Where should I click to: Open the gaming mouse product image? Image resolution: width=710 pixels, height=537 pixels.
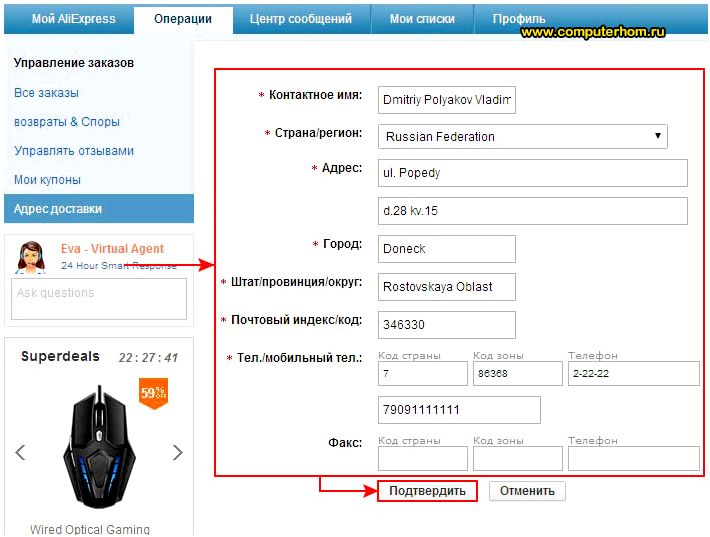point(99,447)
